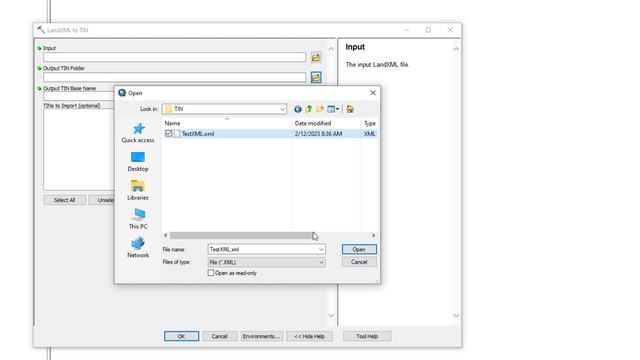Click Select All button
The width and height of the screenshot is (640, 360).
pos(64,200)
